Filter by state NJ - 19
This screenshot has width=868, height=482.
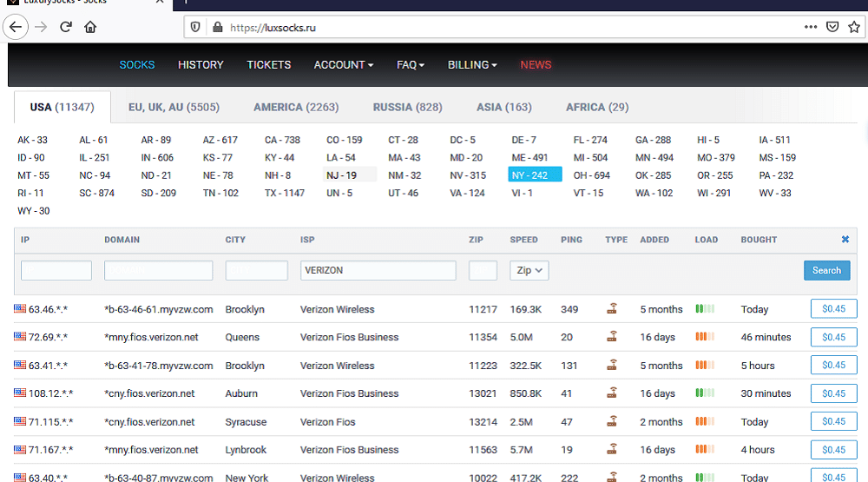tap(350, 175)
